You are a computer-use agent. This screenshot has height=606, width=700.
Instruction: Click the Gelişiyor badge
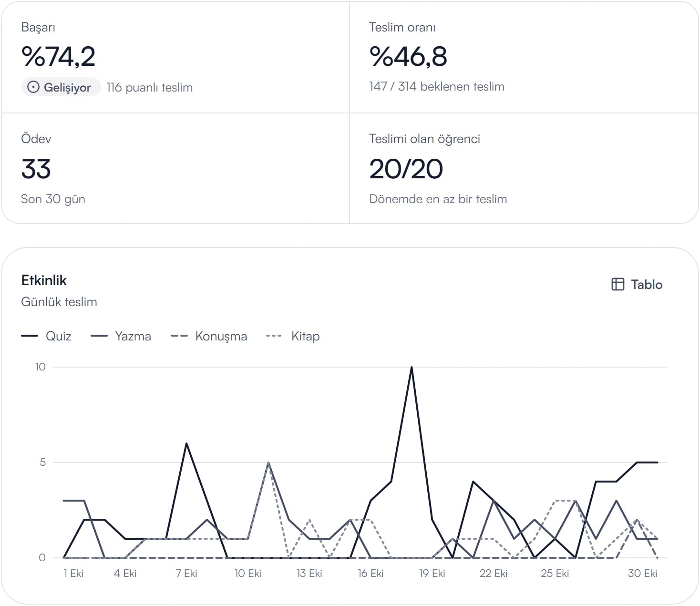click(61, 87)
